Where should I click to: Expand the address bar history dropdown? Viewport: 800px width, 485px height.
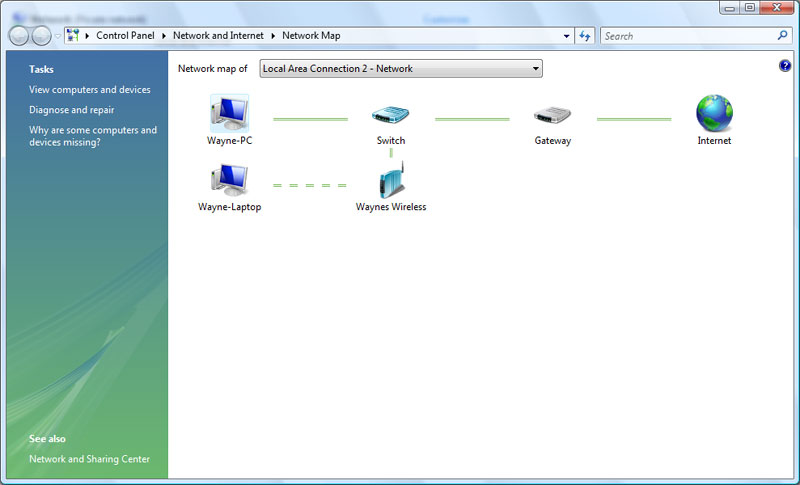(566, 36)
